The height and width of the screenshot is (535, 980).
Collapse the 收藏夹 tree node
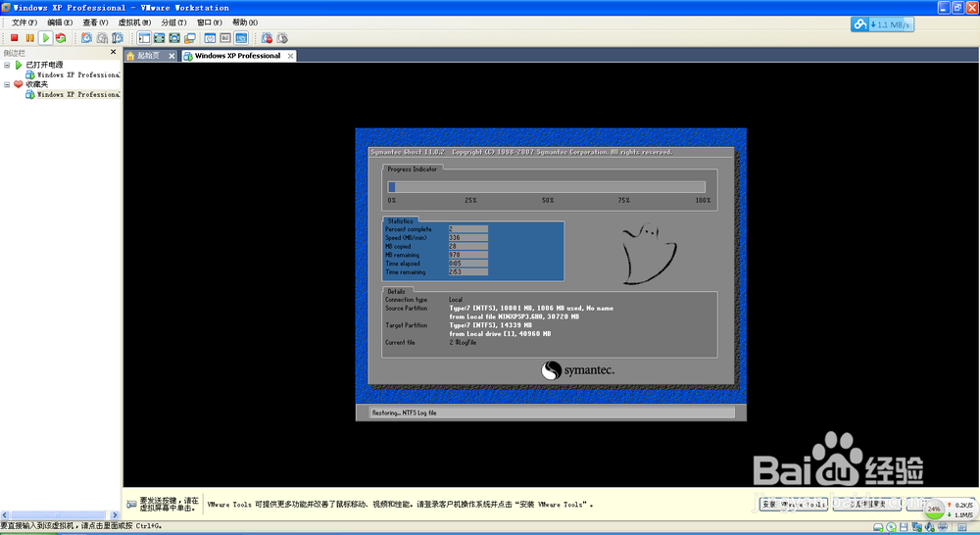click(7, 84)
